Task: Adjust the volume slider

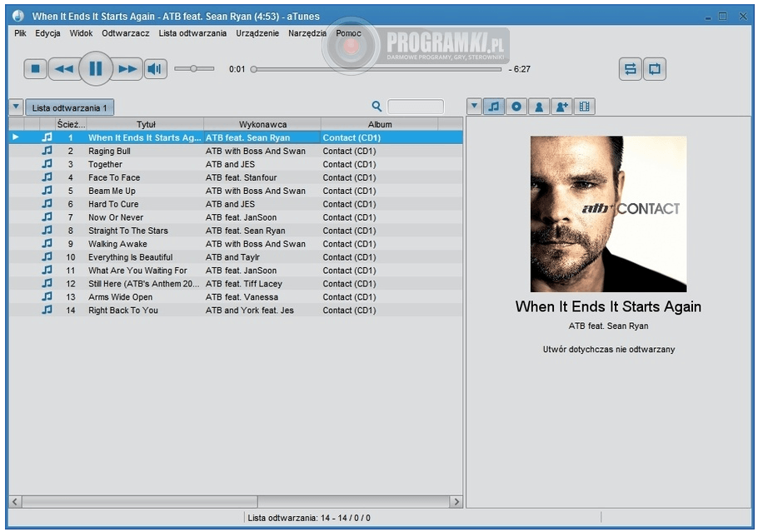Action: click(x=194, y=69)
